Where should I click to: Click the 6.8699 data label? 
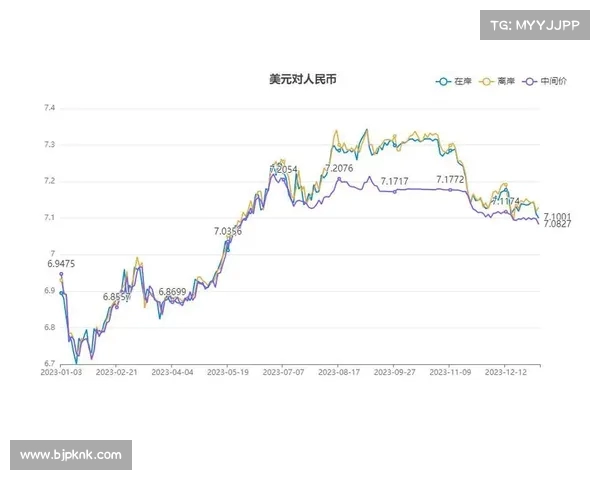click(x=173, y=291)
